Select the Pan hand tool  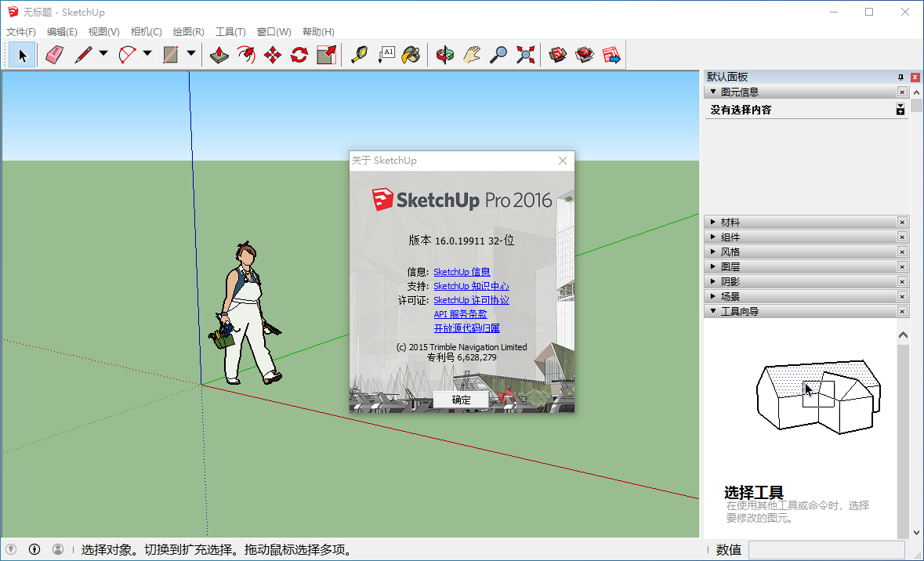[472, 56]
